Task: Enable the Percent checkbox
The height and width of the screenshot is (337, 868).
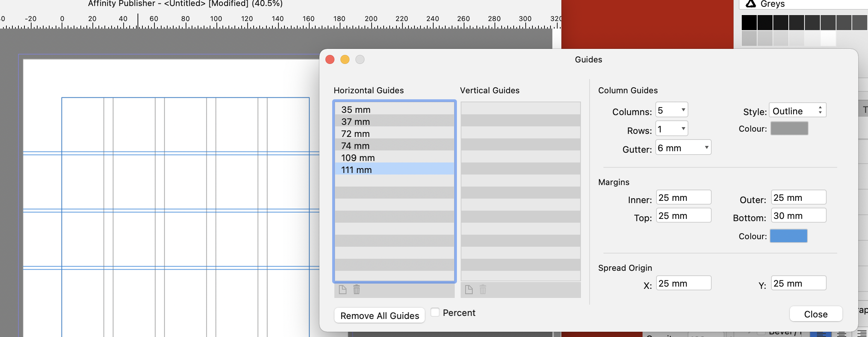Action: (x=435, y=312)
